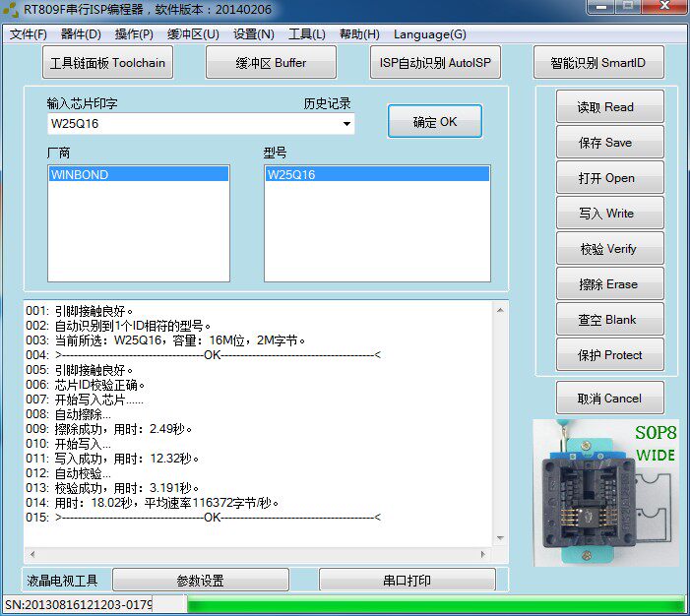
Task: Click the 读取 Read button
Action: pyautogui.click(x=609, y=107)
